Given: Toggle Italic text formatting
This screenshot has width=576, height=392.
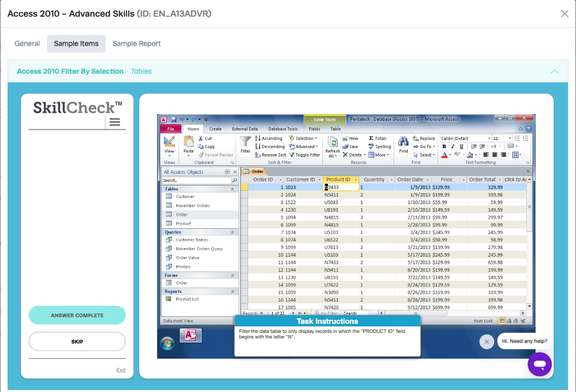Looking at the screenshot, I should [x=453, y=146].
